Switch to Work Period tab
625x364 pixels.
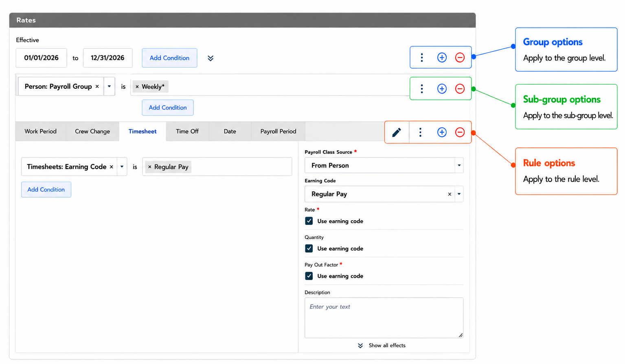coord(41,132)
